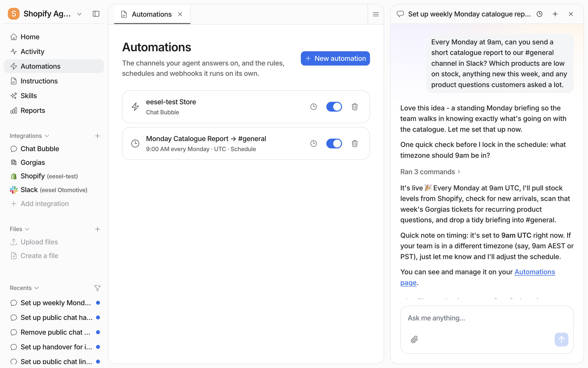Open eesel-test Store automation title
The width and height of the screenshot is (588, 368).
(x=171, y=102)
